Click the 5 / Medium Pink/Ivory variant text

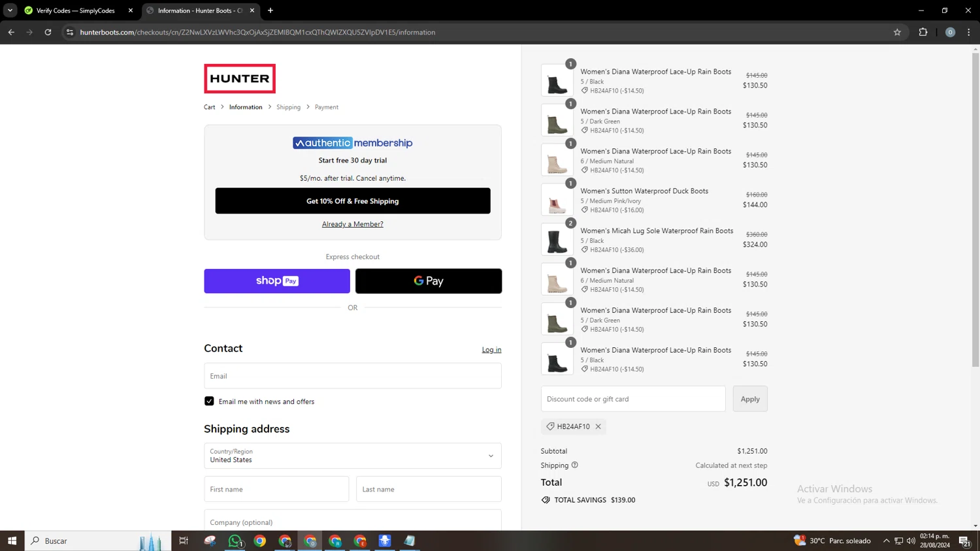click(x=611, y=201)
